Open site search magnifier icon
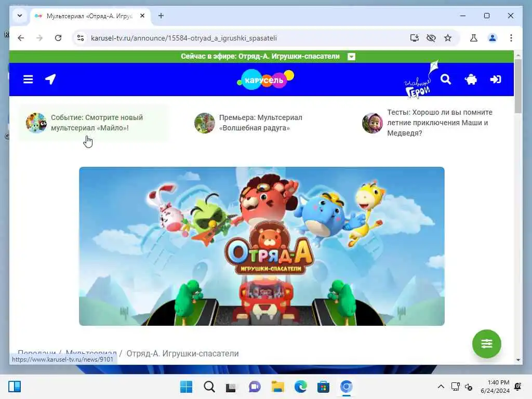 coord(446,79)
